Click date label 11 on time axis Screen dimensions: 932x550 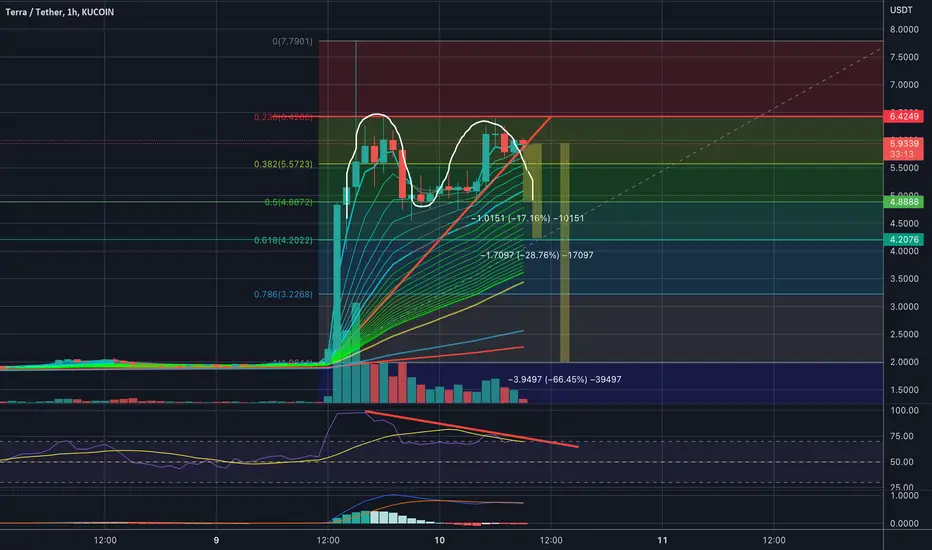pyautogui.click(x=662, y=540)
